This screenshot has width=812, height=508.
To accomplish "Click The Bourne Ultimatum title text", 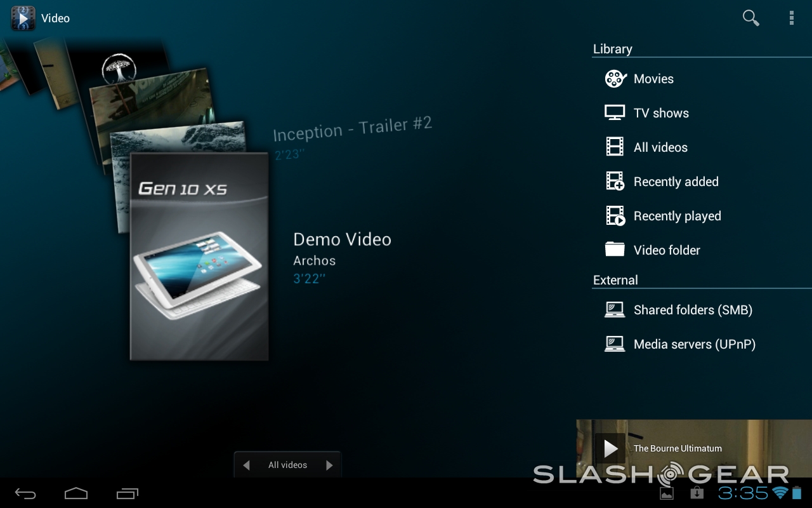I will coord(678,448).
